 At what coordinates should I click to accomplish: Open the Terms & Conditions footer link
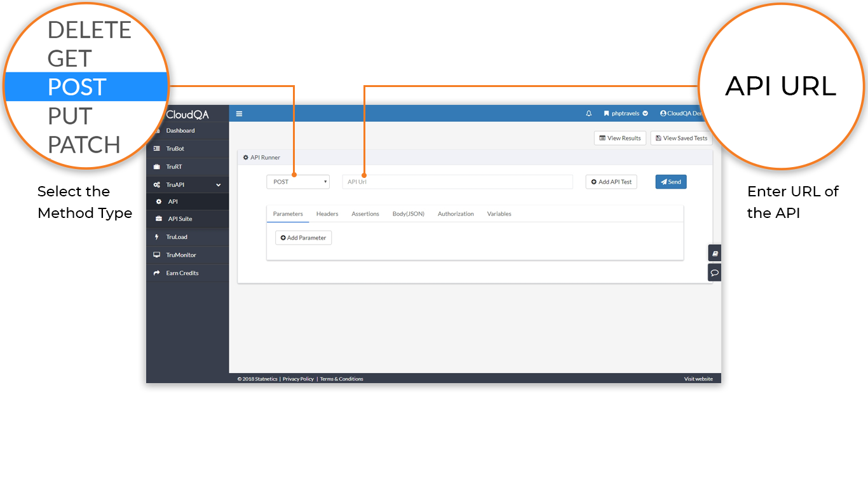(341, 379)
